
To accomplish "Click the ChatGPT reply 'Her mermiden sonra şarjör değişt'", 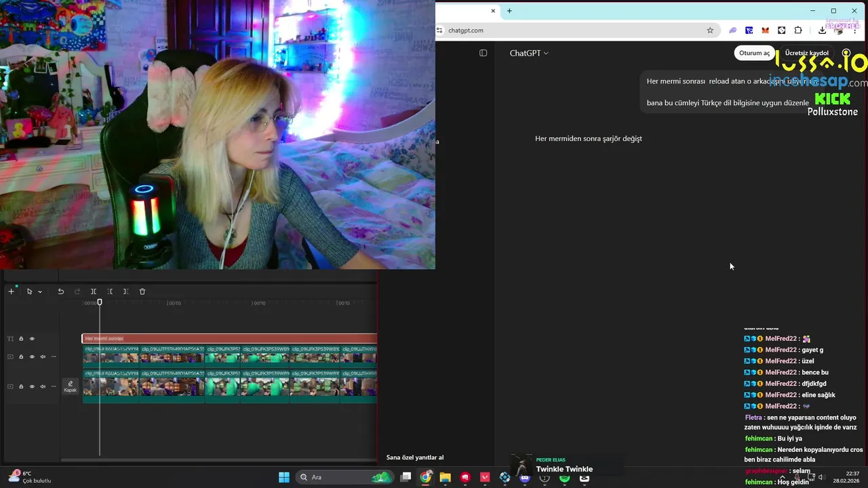I will click(x=588, y=138).
